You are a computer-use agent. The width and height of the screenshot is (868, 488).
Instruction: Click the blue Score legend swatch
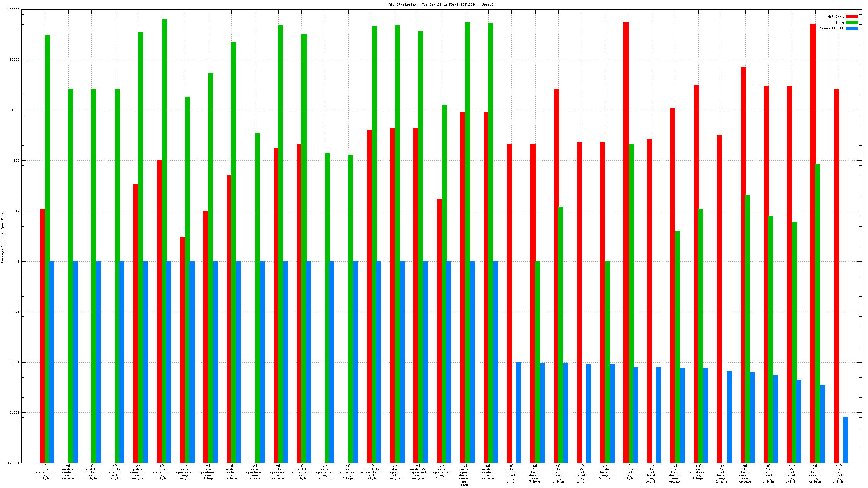pos(852,28)
